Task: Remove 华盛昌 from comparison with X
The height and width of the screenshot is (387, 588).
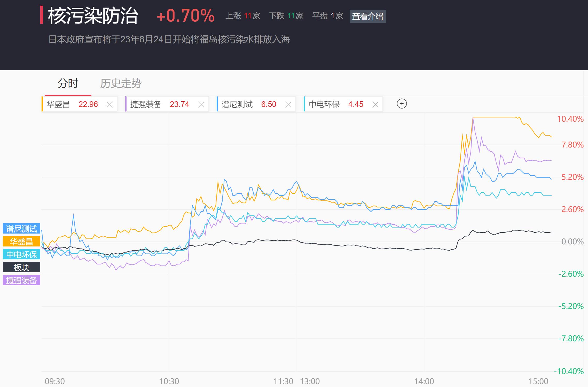Action: 110,105
